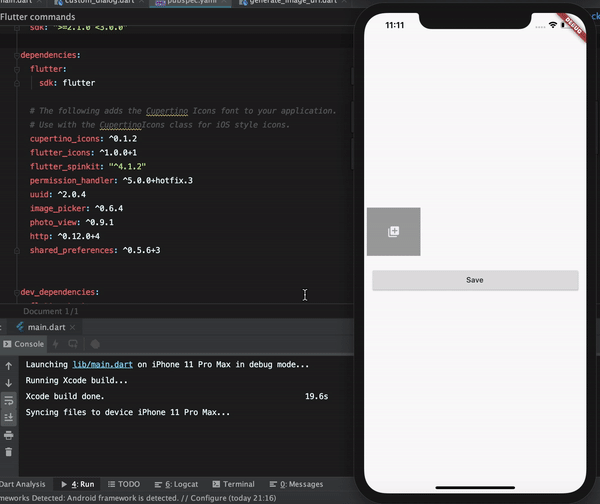Viewport: 600px width, 504px height.
Task: Open the Terminal tool window
Action: click(233, 484)
